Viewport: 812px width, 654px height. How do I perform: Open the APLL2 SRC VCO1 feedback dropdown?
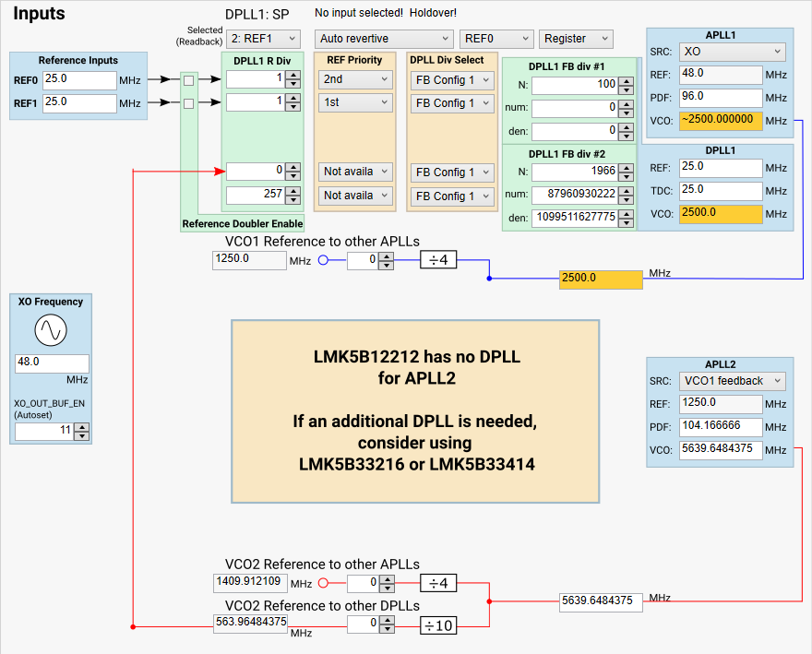click(x=732, y=381)
